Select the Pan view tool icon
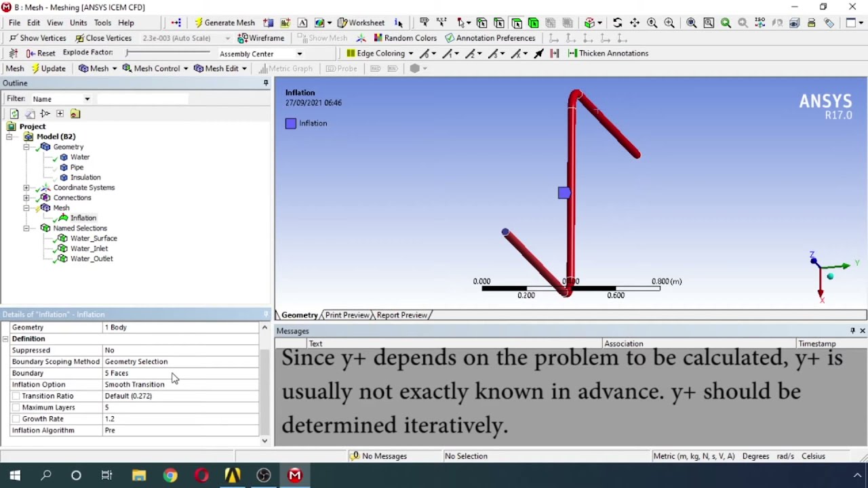 635,22
